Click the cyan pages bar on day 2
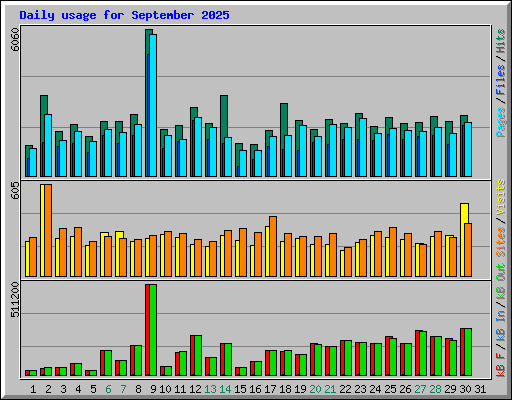The image size is (512, 400). tap(48, 145)
